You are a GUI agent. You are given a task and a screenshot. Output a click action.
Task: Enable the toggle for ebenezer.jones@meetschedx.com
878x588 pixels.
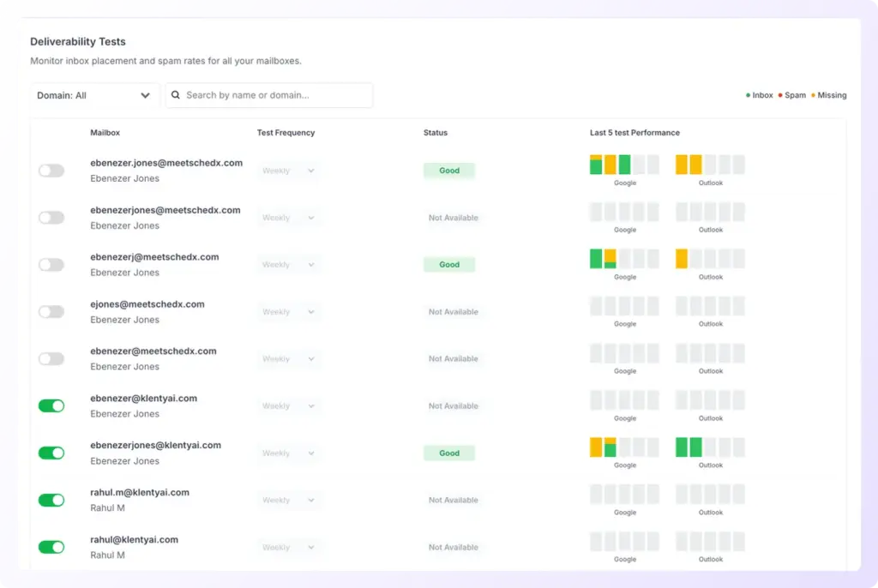click(x=51, y=170)
